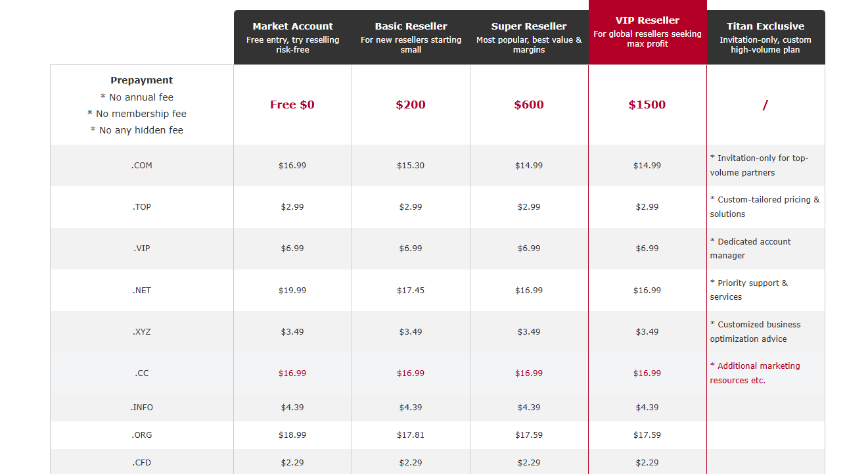This screenshot has height=474, width=868.
Task: Choose the $600 Super Reseller prepayment
Action: point(529,105)
